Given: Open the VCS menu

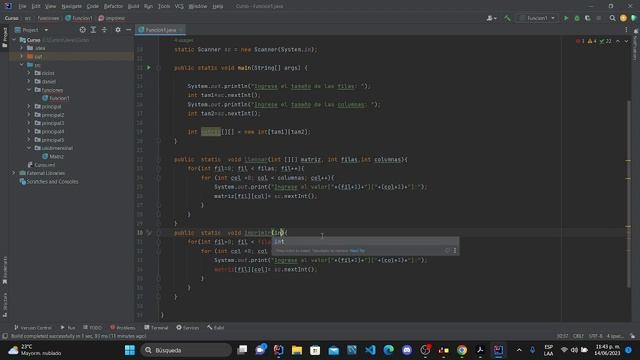Looking at the screenshot, I should pyautogui.click(x=179, y=6).
